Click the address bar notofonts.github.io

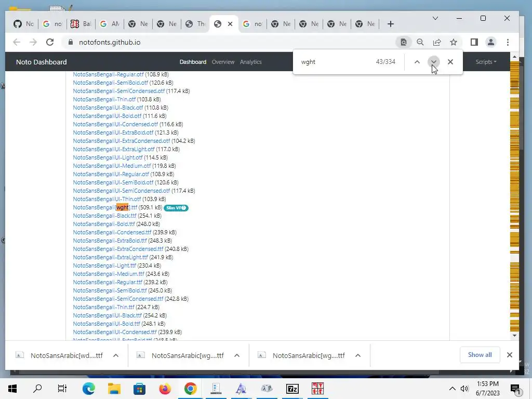[x=109, y=42]
